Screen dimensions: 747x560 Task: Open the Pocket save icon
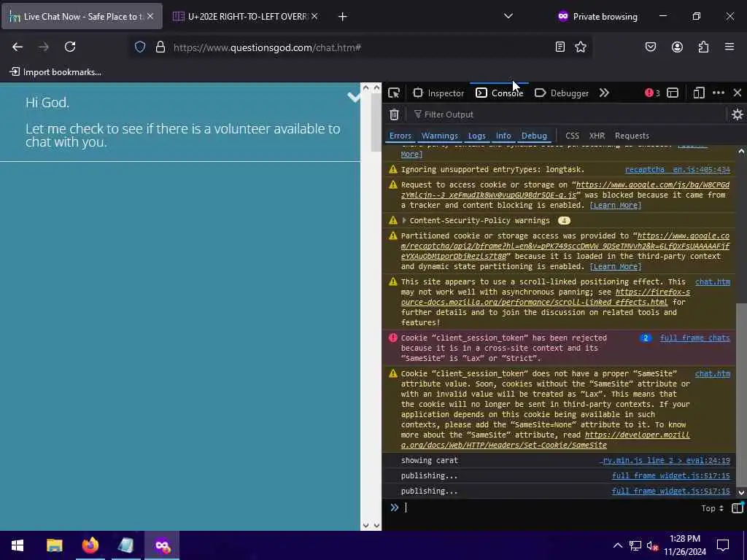tap(650, 47)
